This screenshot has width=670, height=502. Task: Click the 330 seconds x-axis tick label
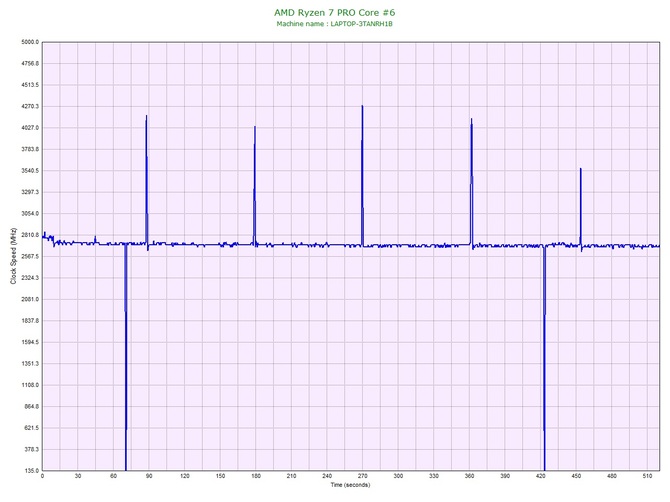pos(434,476)
